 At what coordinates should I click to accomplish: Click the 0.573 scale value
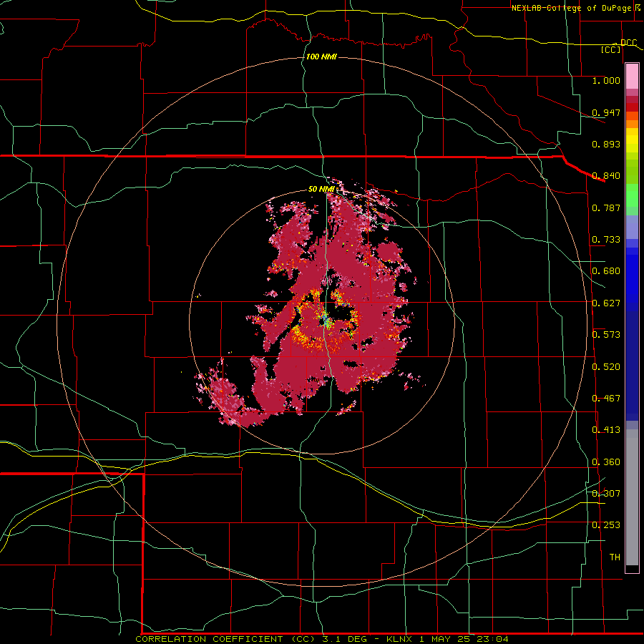click(x=606, y=335)
